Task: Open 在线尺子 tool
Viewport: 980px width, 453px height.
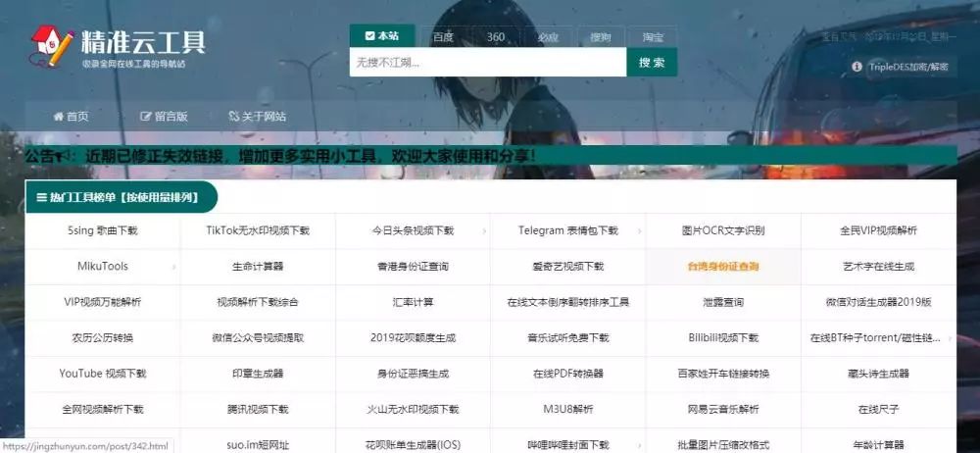Action: [x=878, y=409]
